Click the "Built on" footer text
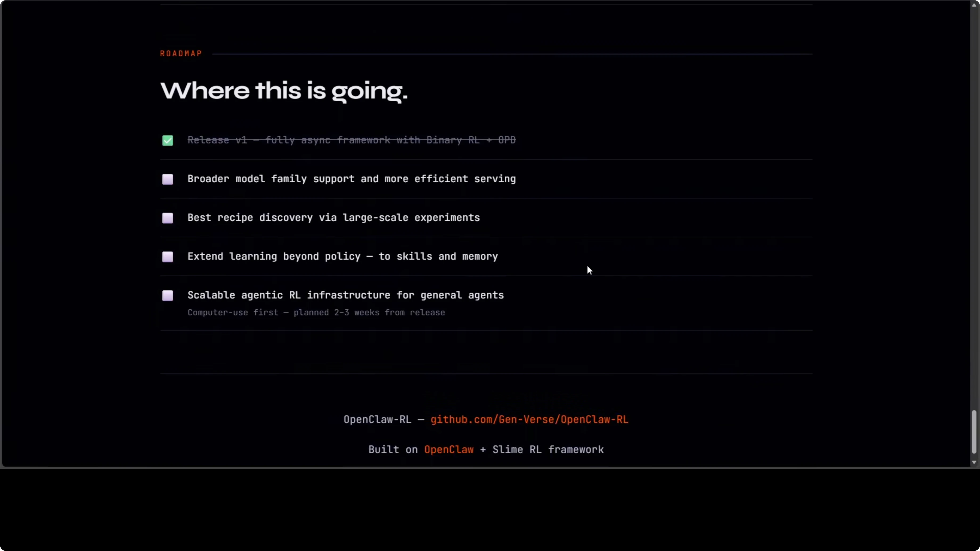Screen dimensions: 980x551 pos(393,450)
